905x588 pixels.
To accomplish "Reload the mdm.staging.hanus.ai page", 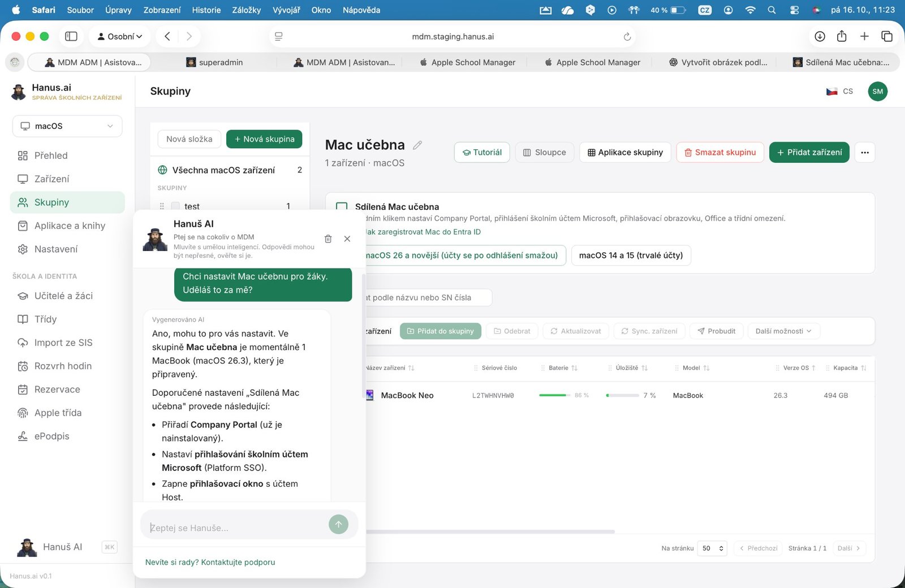I will [x=627, y=37].
